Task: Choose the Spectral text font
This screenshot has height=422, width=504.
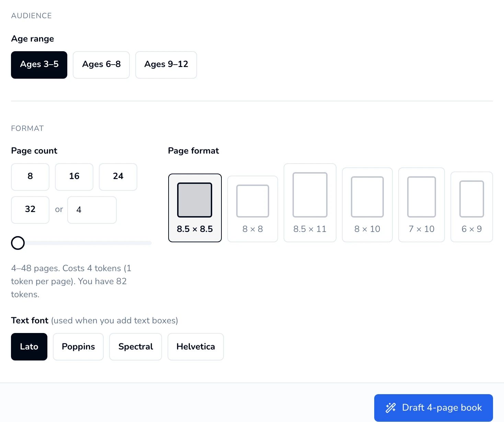Action: point(136,347)
